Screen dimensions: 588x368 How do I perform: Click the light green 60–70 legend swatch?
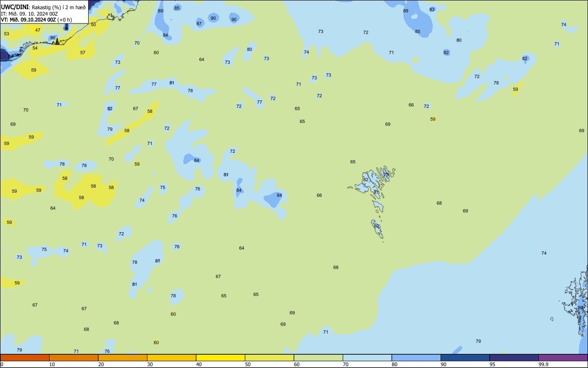[318, 357]
